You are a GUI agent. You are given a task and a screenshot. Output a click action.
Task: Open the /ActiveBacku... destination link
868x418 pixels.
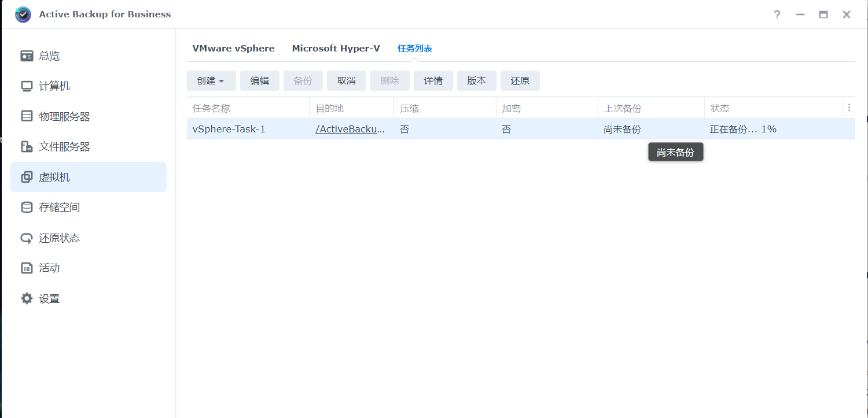tap(350, 130)
